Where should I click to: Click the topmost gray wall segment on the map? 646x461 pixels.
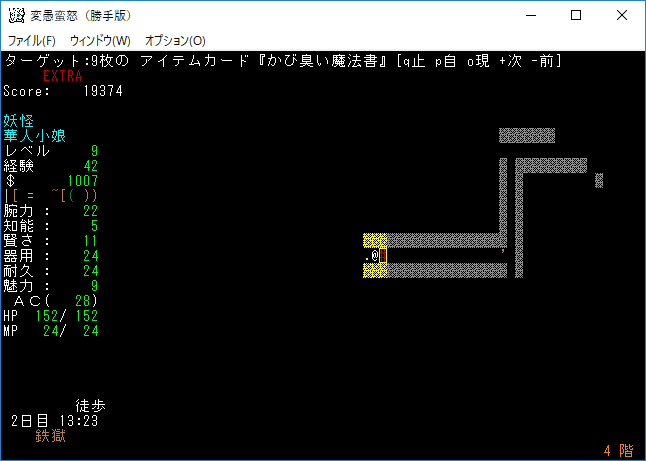[526, 135]
